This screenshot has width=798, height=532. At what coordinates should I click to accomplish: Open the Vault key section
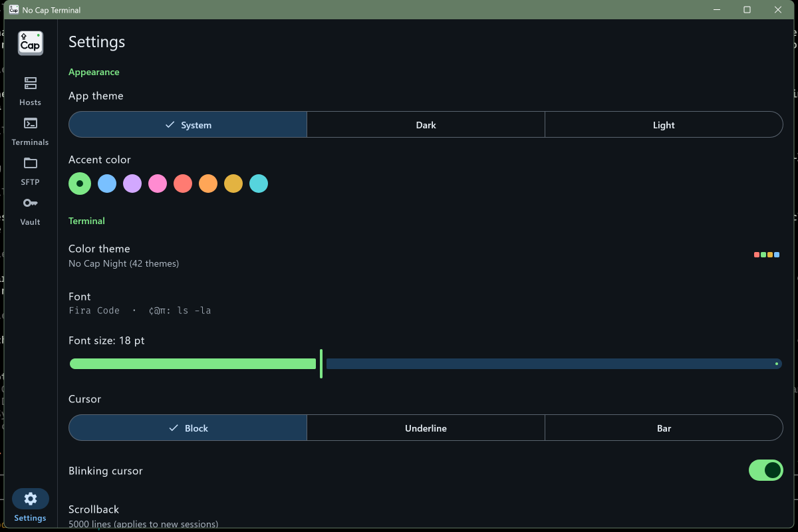(x=30, y=211)
